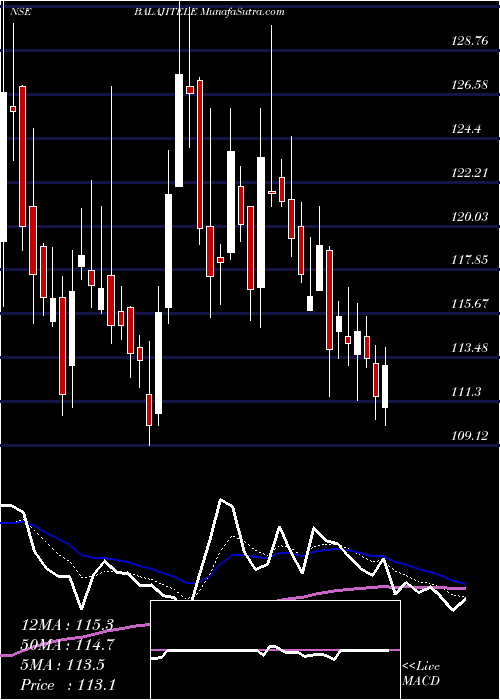Click the NSE exchange label
Screen dimensions: 500x700
pos(21,12)
